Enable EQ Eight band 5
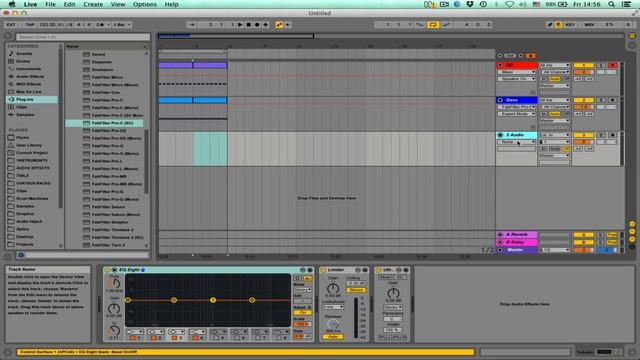The image size is (640, 360). click(216, 338)
